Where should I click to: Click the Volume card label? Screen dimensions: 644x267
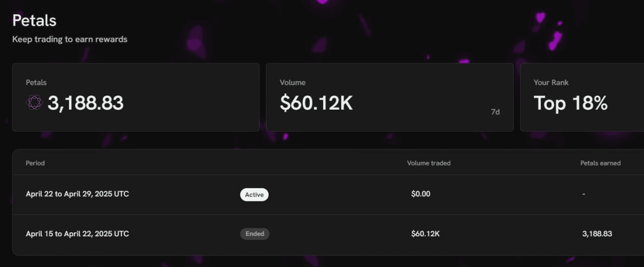[292, 82]
